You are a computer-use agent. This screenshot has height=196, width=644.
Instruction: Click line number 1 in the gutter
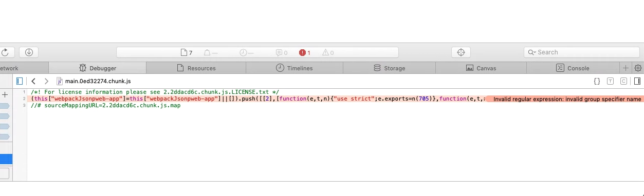click(24, 92)
